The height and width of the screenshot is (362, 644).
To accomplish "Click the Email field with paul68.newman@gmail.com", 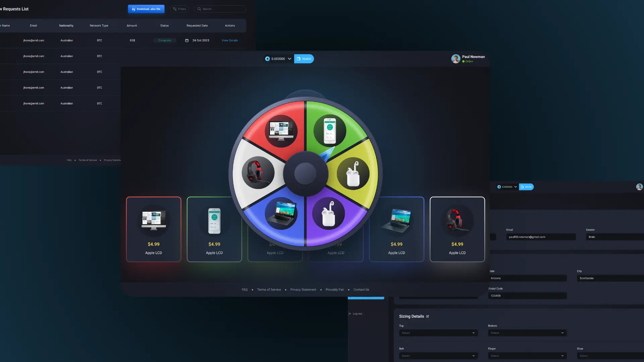I will click(541, 237).
